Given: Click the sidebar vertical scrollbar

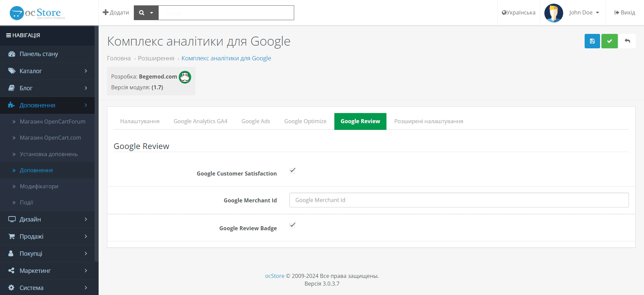Looking at the screenshot, I should pos(96,144).
